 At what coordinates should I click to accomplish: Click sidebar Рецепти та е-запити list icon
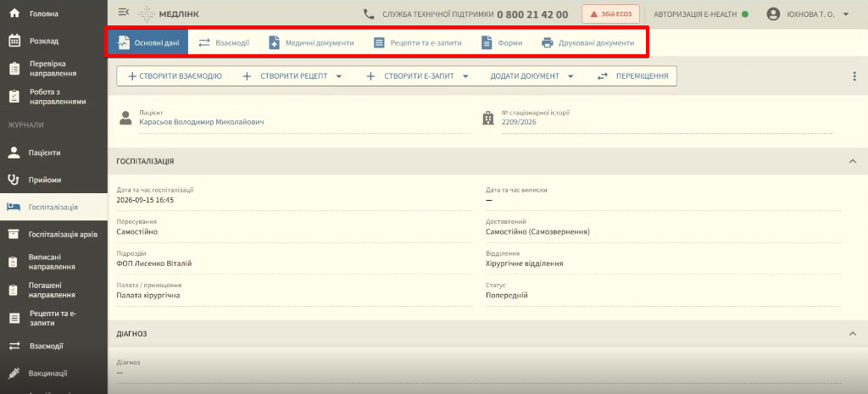tap(15, 319)
